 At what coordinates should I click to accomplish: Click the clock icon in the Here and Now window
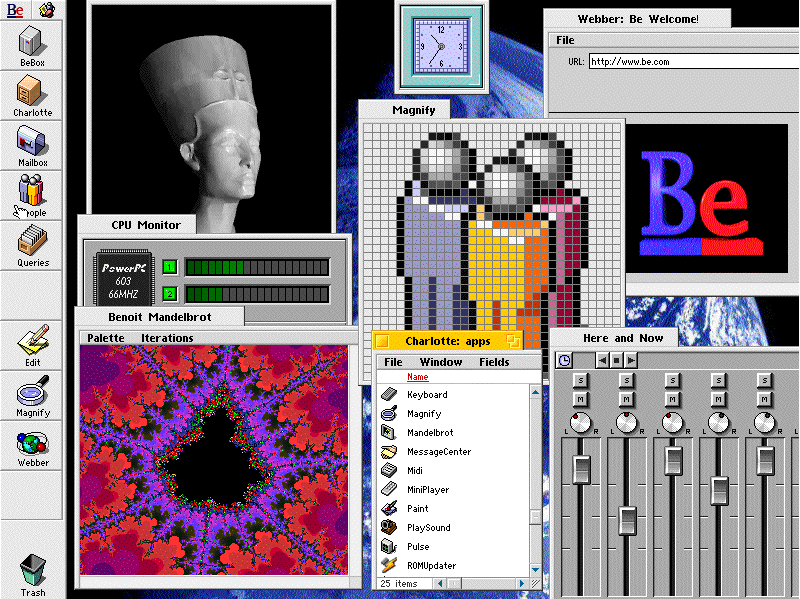pos(564,360)
